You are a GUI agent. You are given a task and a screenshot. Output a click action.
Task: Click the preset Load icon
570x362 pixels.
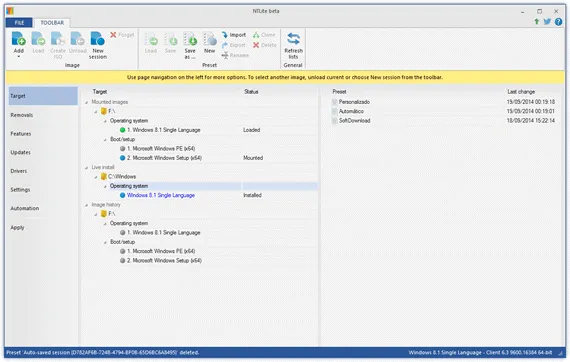pos(151,39)
